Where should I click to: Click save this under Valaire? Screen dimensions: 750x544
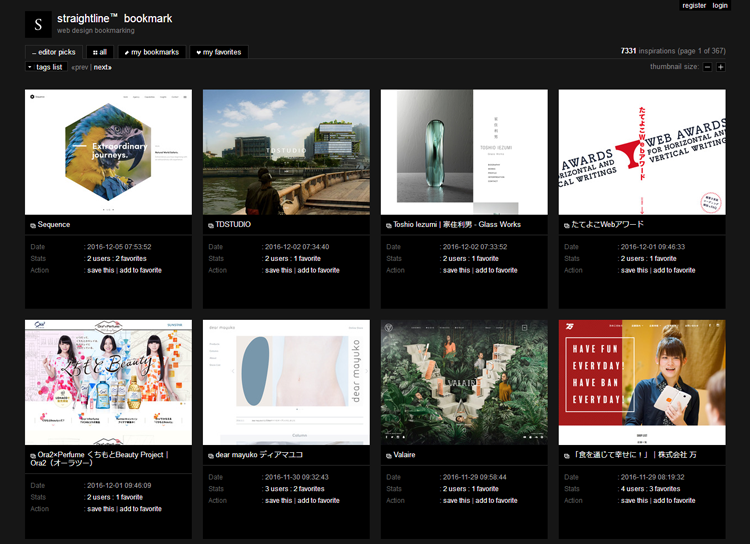[x=456, y=500]
